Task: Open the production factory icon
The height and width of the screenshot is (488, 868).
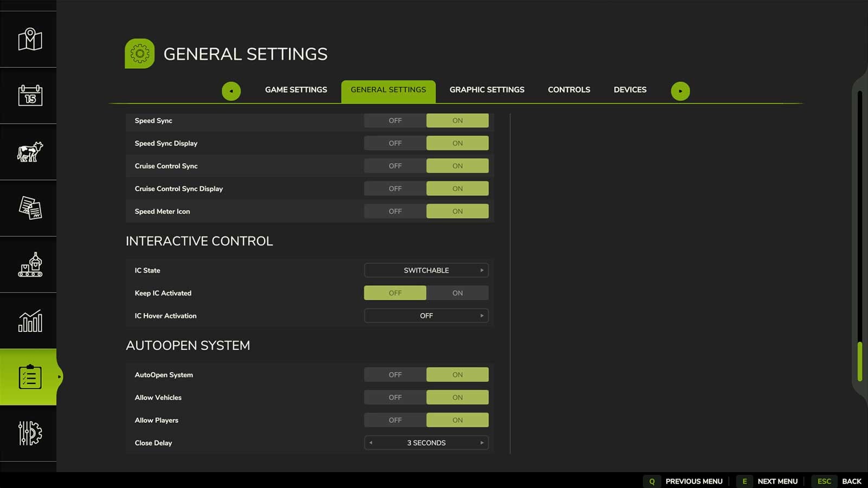Action: [30, 265]
